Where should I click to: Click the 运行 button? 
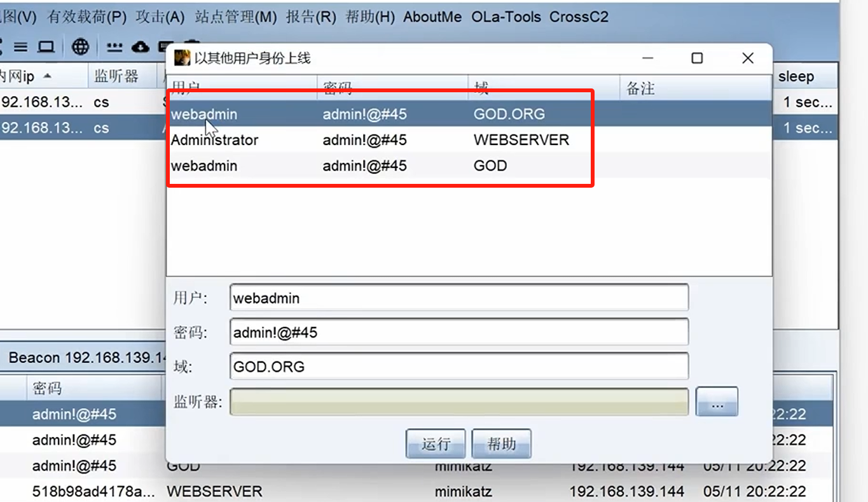(x=436, y=443)
